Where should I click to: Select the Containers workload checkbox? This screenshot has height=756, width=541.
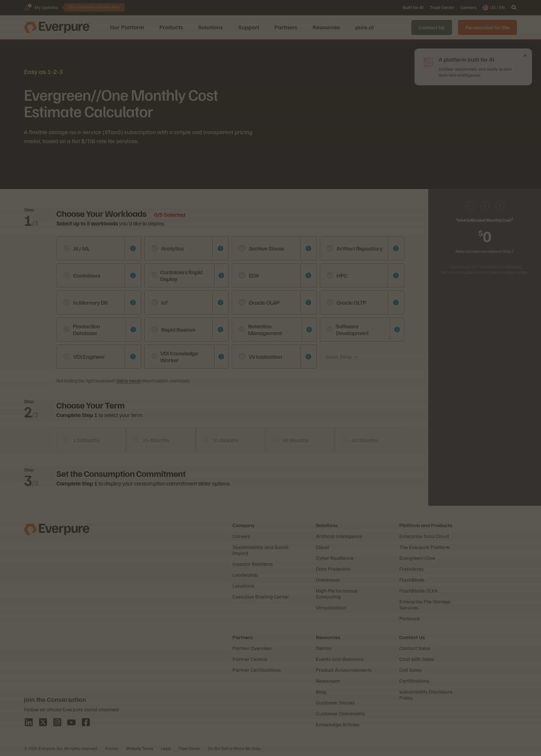pyautogui.click(x=66, y=275)
